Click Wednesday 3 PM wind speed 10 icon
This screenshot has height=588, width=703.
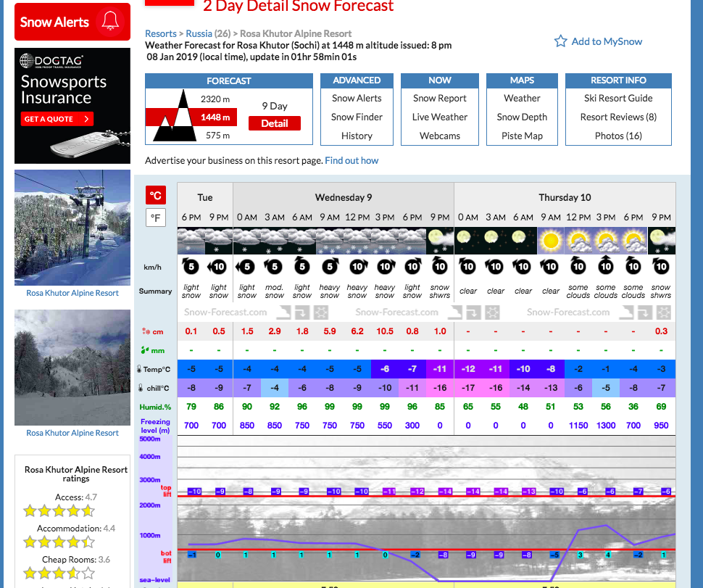pos(385,266)
